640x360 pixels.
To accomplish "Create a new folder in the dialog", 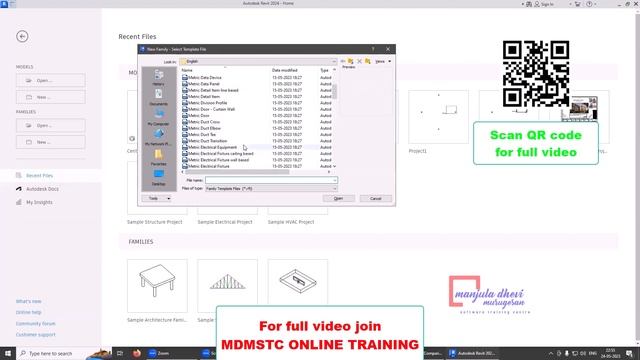I will click(x=368, y=61).
